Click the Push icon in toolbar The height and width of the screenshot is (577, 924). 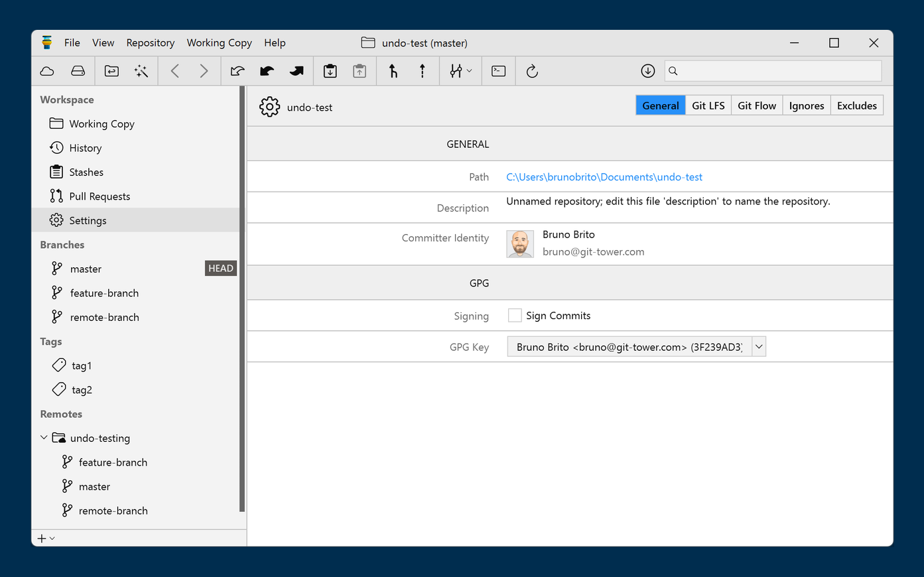click(297, 71)
